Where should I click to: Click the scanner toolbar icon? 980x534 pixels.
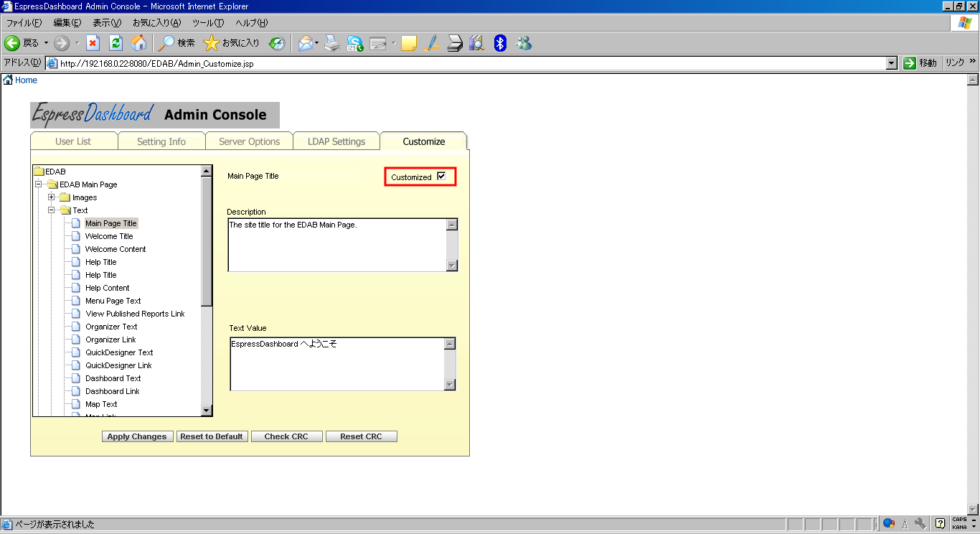coord(455,43)
